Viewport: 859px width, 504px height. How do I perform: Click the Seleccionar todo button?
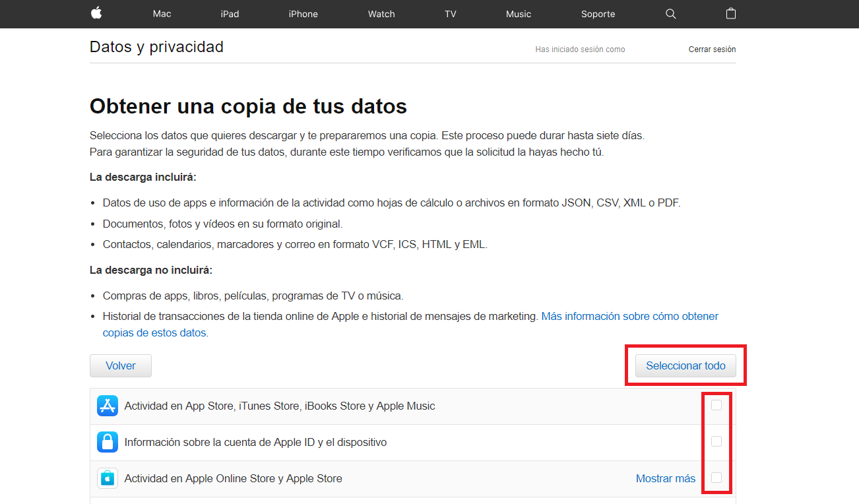coord(685,365)
